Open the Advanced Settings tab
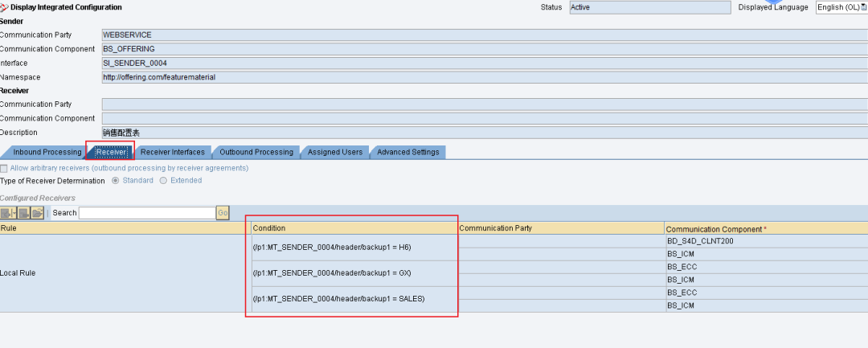This screenshot has height=348, width=868. (x=408, y=152)
